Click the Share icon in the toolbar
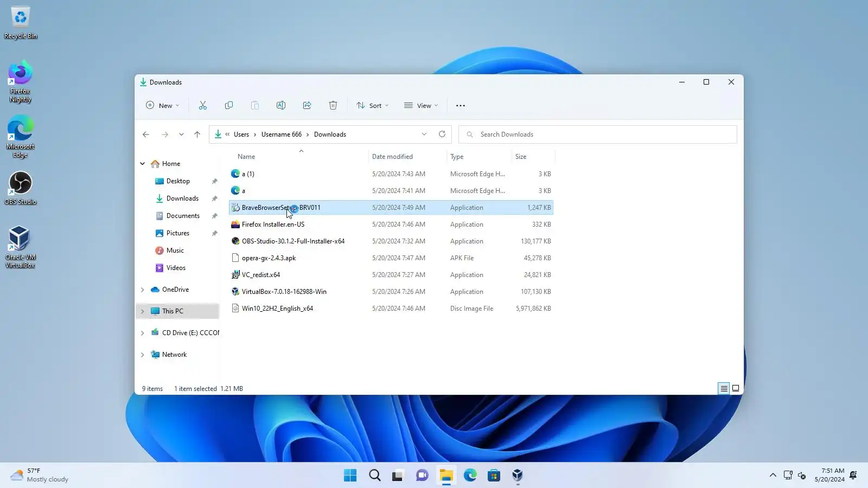 click(x=307, y=106)
